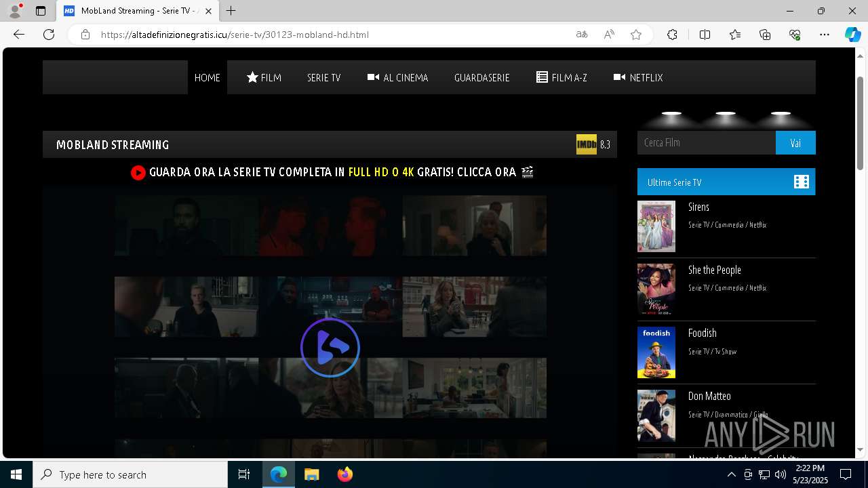Activate read aloud in address bar
Viewport: 868px width, 488px height.
pos(609,35)
